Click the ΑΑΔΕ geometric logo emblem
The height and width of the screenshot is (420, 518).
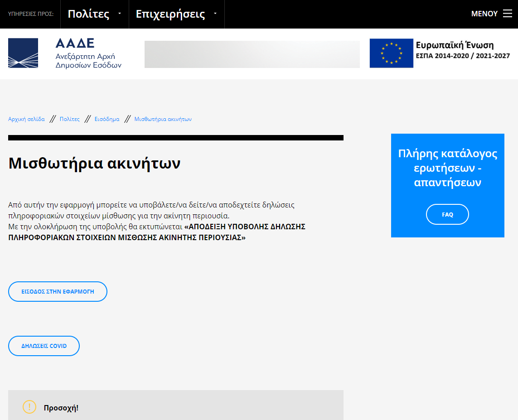(x=23, y=53)
